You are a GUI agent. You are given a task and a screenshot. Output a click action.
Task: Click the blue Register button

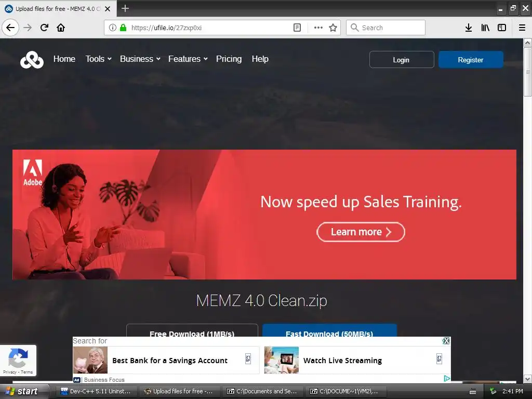(471, 60)
